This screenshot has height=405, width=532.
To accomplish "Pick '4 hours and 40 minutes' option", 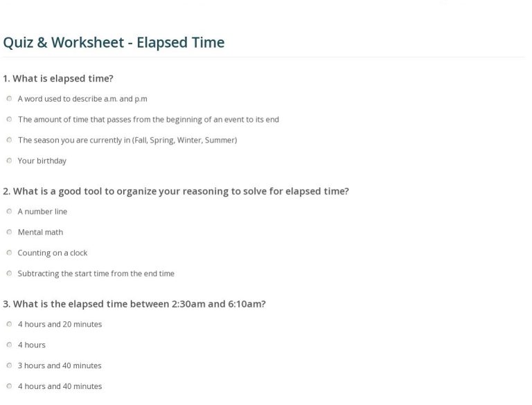I will click(x=9, y=386).
